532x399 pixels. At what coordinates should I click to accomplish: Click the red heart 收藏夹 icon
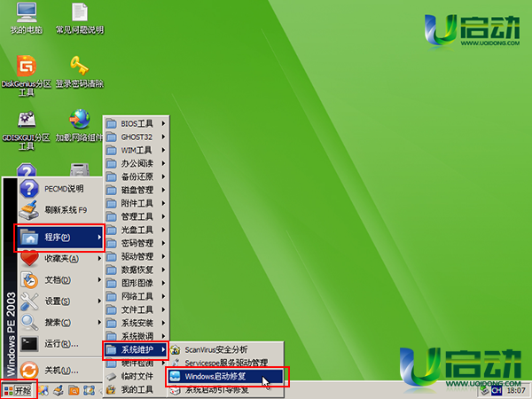(x=29, y=259)
